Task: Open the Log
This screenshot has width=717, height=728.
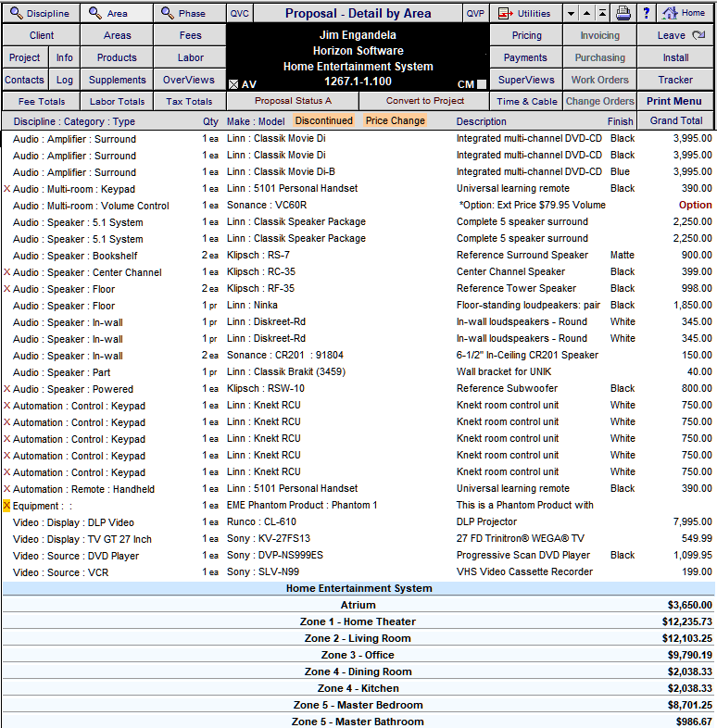Action: tap(65, 80)
